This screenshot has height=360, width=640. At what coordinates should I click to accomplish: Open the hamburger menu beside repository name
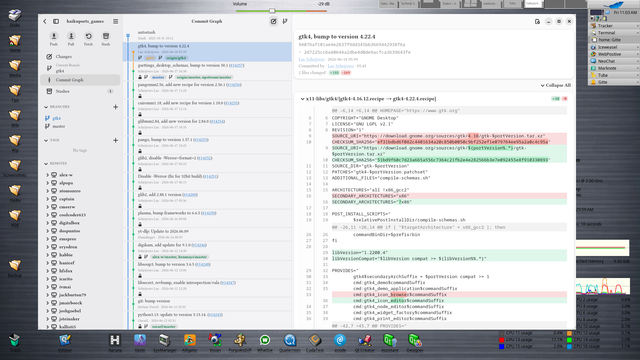point(116,21)
